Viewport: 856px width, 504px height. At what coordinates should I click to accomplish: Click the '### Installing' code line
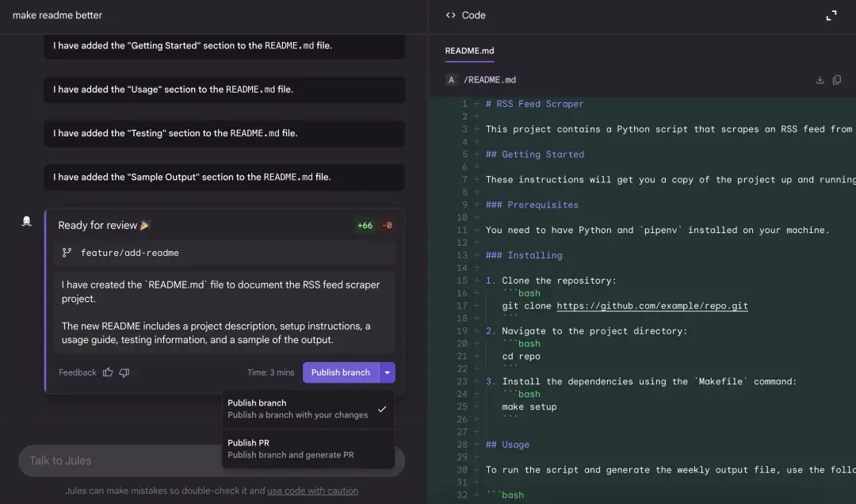pyautogui.click(x=524, y=255)
